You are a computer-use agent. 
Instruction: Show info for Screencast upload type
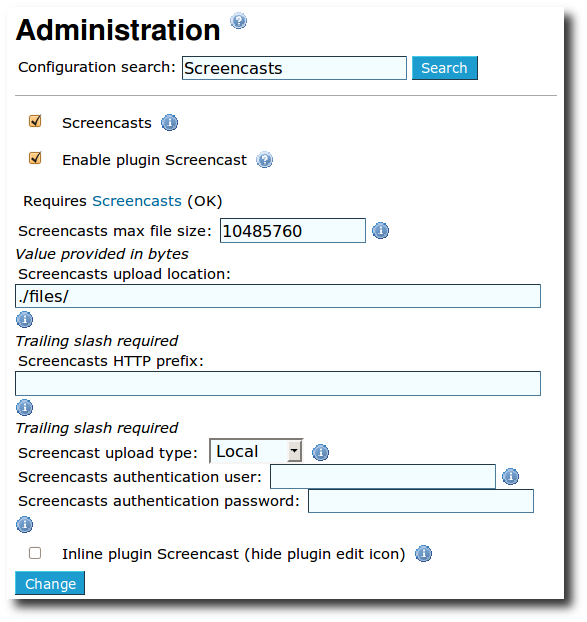click(320, 452)
